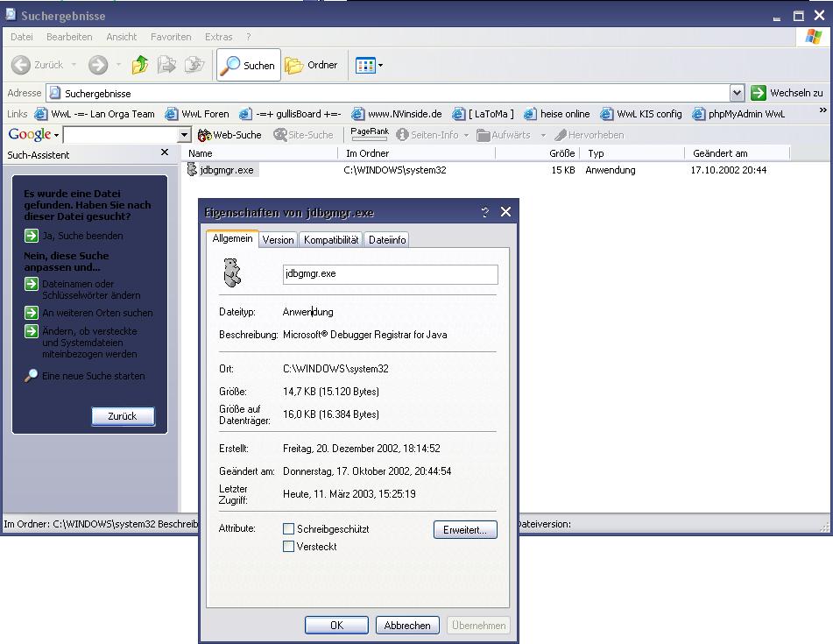The image size is (833, 644).
Task: Close the Such-Assistent pane with X
Action: tap(165, 153)
